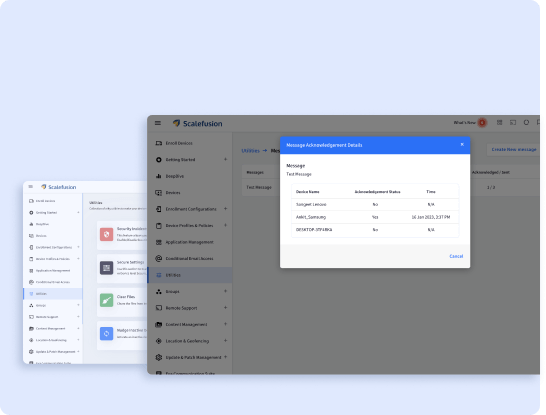Click What's New text in top bar
This screenshot has height=415, width=546.
(x=465, y=123)
